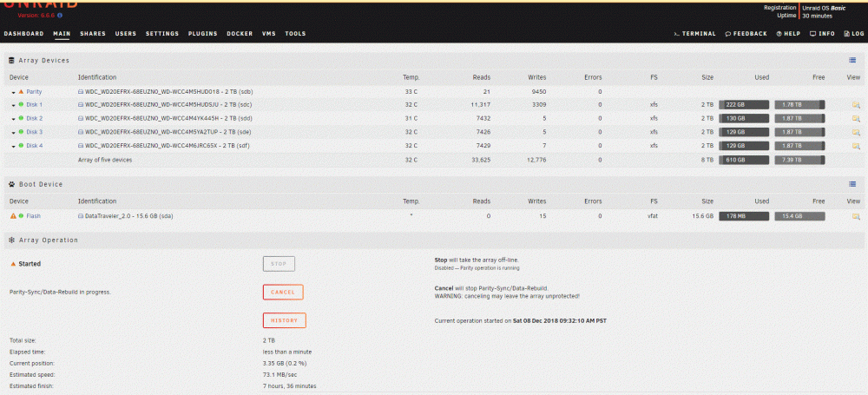This screenshot has width=868, height=395.
Task: Open the Terminal from header
Action: pos(694,34)
